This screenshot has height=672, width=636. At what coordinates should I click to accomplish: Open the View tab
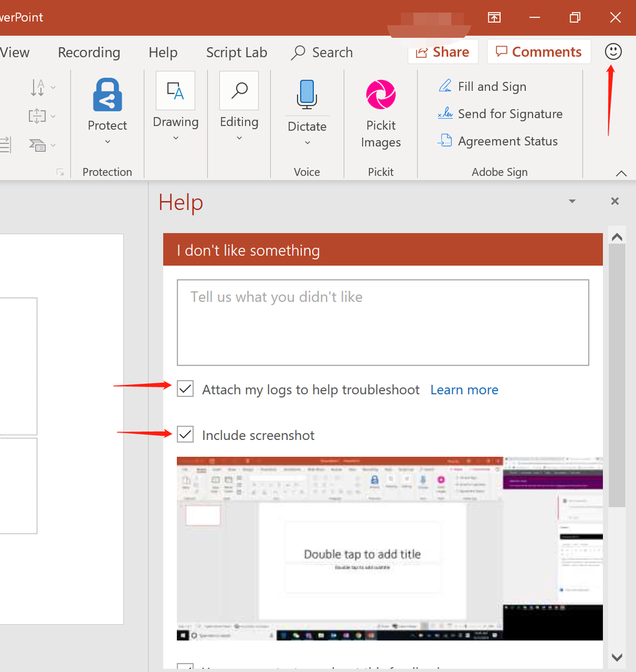point(15,52)
